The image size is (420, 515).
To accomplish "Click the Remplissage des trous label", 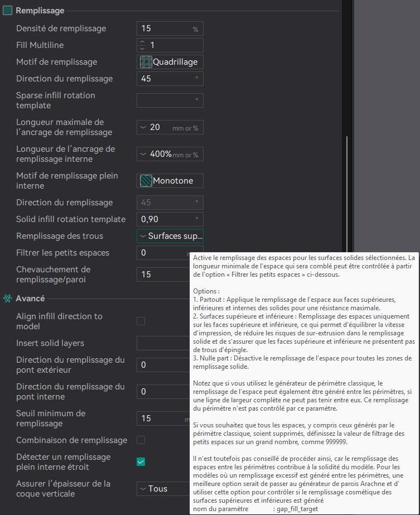I will click(x=60, y=236).
